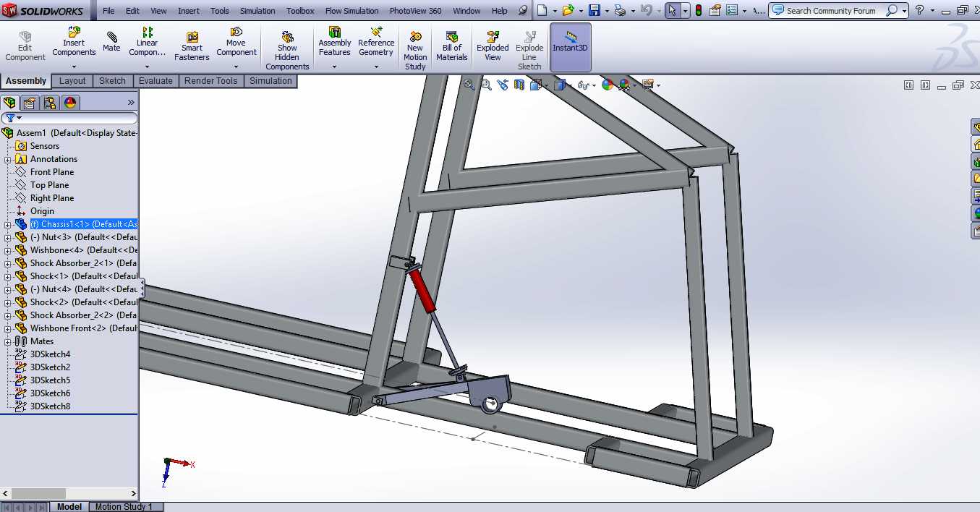Click the Reference Geometry icon
This screenshot has width=980, height=512.
376,33
